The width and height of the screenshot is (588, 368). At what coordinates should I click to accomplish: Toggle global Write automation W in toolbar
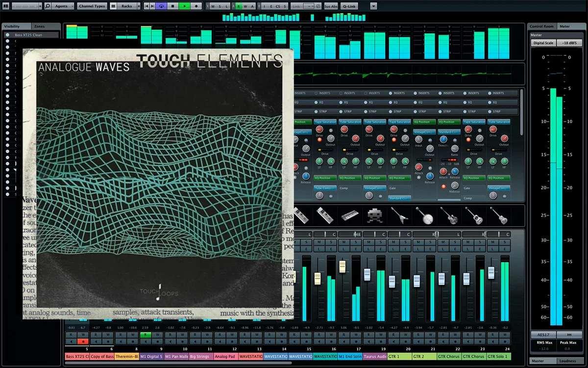click(245, 6)
